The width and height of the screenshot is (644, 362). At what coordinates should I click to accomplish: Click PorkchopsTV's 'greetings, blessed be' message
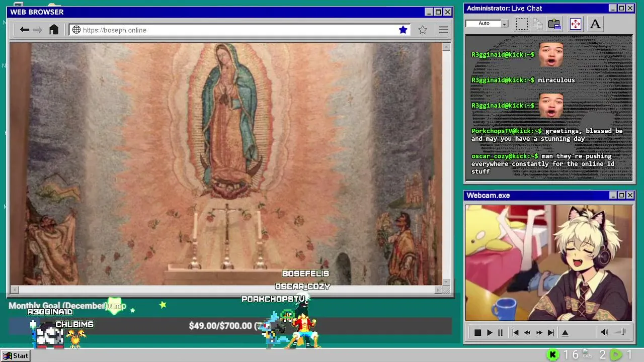tap(547, 135)
